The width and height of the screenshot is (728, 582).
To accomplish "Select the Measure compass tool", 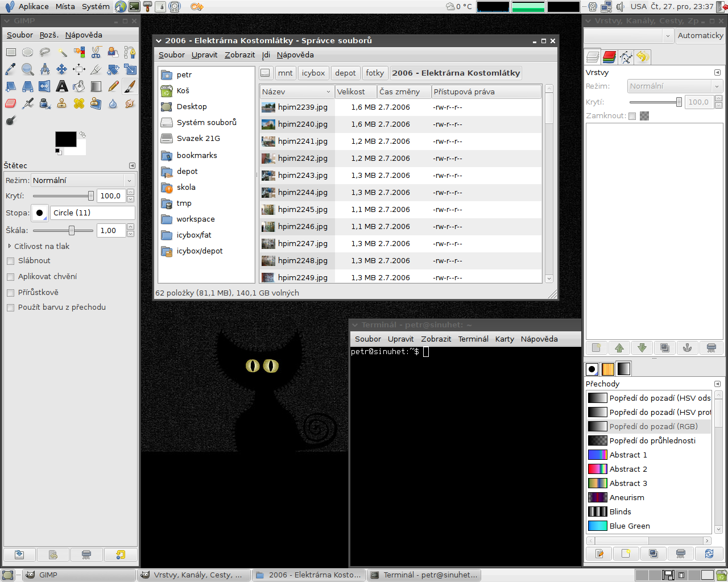I will (44, 69).
